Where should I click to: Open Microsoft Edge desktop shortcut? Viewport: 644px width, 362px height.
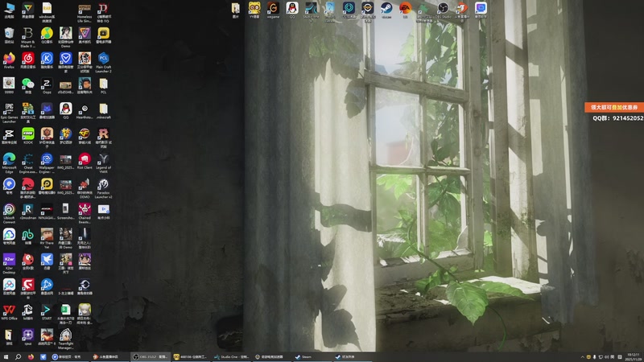pyautogui.click(x=9, y=163)
